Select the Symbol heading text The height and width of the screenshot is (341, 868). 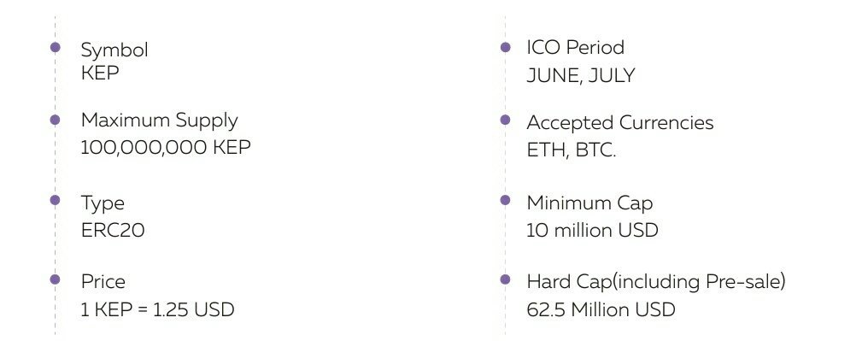click(114, 50)
